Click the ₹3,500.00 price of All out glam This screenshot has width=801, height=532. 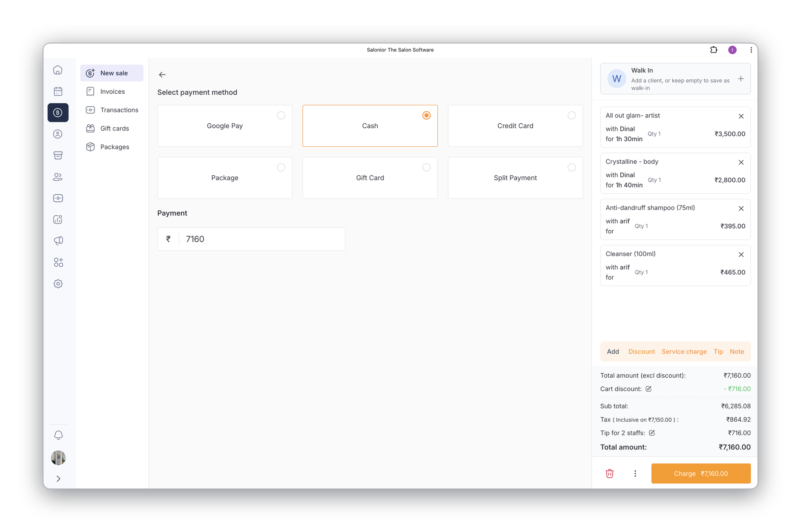point(730,134)
